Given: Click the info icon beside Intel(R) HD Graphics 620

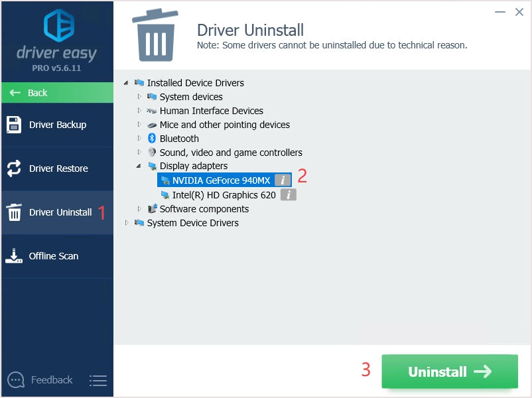Looking at the screenshot, I should pyautogui.click(x=288, y=194).
